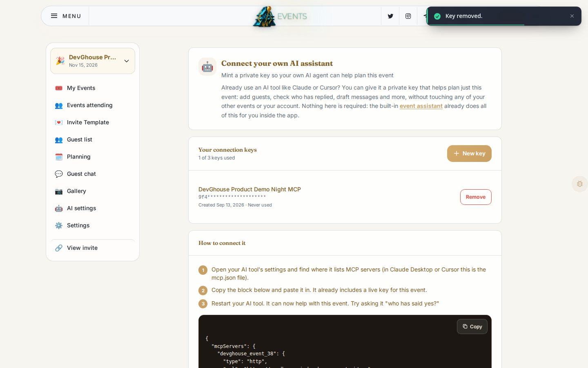The width and height of the screenshot is (588, 368).
Task: Click the '1 of 3 keys used' counter
Action: 216,158
